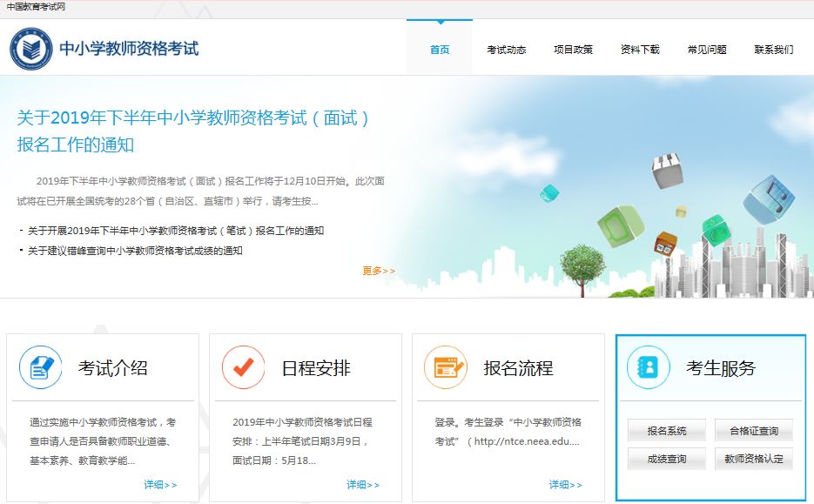Click the 考生服务 contact book icon
814x504 pixels.
click(x=649, y=367)
